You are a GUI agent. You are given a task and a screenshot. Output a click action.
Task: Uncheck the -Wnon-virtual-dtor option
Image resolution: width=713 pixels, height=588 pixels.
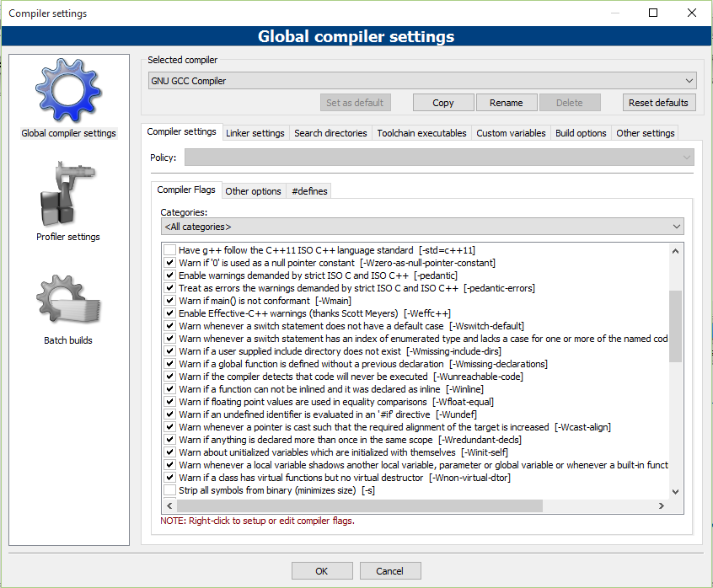[x=169, y=478]
